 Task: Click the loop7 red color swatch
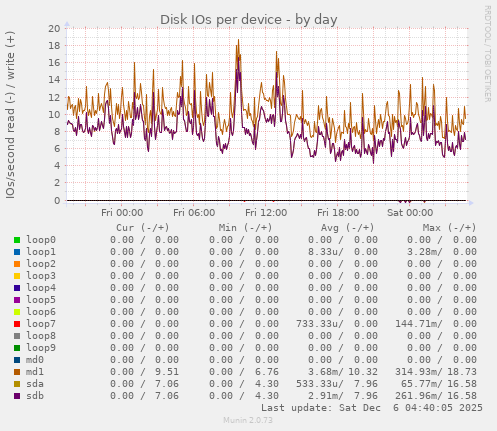17,324
